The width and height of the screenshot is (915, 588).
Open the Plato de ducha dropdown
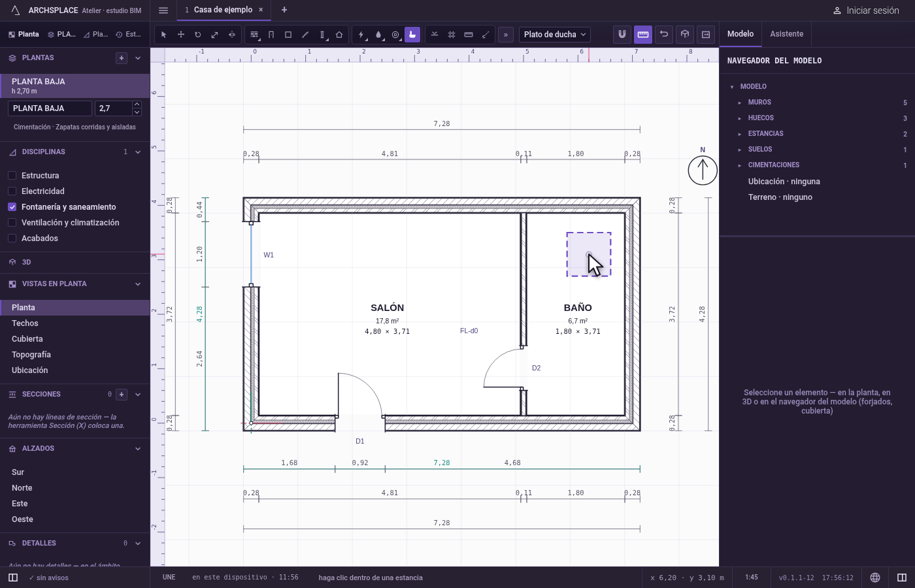point(555,35)
